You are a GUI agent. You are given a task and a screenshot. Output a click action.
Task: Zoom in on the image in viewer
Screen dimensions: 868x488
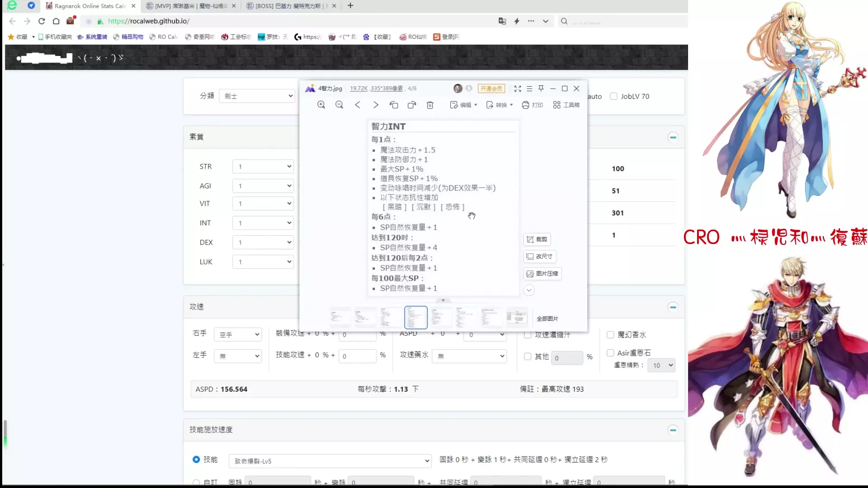pos(321,105)
